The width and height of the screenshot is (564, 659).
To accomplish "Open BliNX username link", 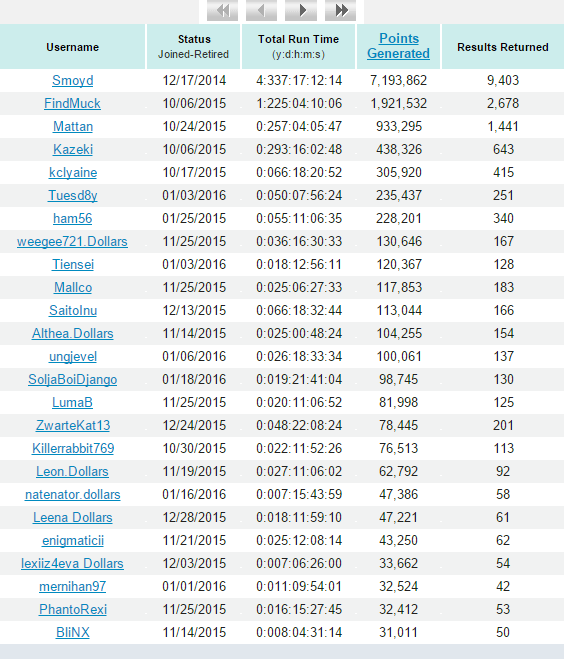I will tap(73, 633).
